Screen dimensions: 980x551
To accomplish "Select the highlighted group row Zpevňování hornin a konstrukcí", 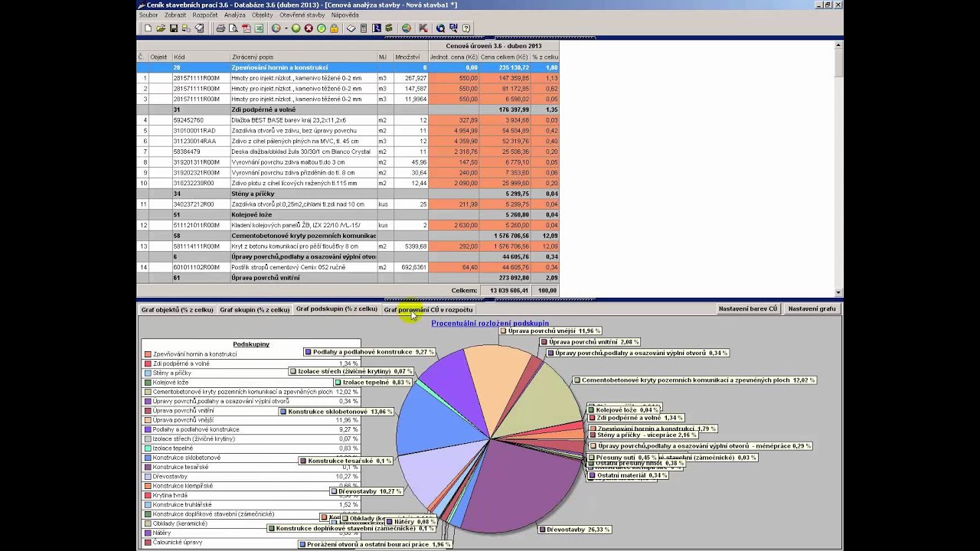I will (348, 67).
